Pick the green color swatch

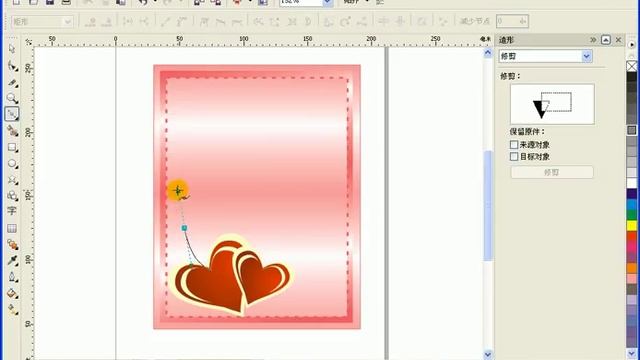[632, 215]
